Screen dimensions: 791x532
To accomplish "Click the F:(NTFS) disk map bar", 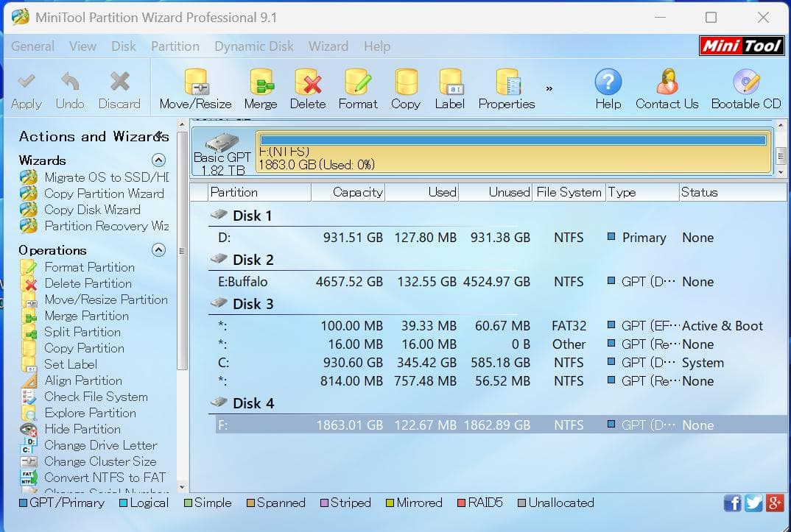I will pyautogui.click(x=513, y=152).
